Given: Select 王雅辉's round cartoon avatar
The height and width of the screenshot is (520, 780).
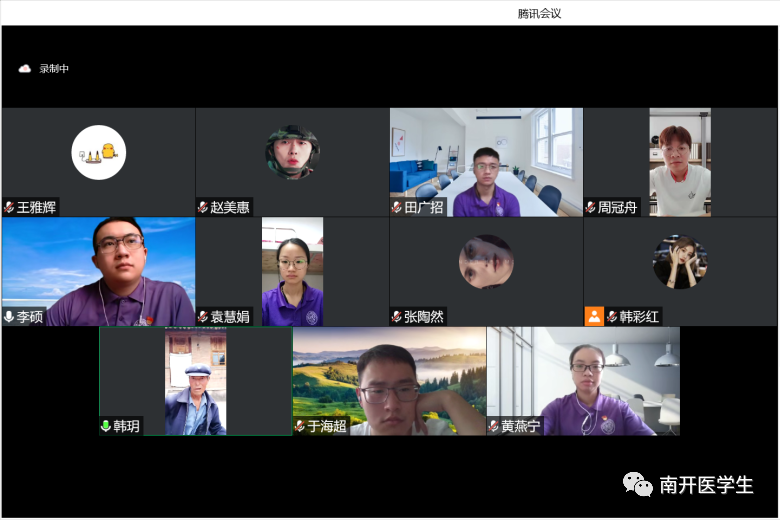Looking at the screenshot, I should pos(98,152).
